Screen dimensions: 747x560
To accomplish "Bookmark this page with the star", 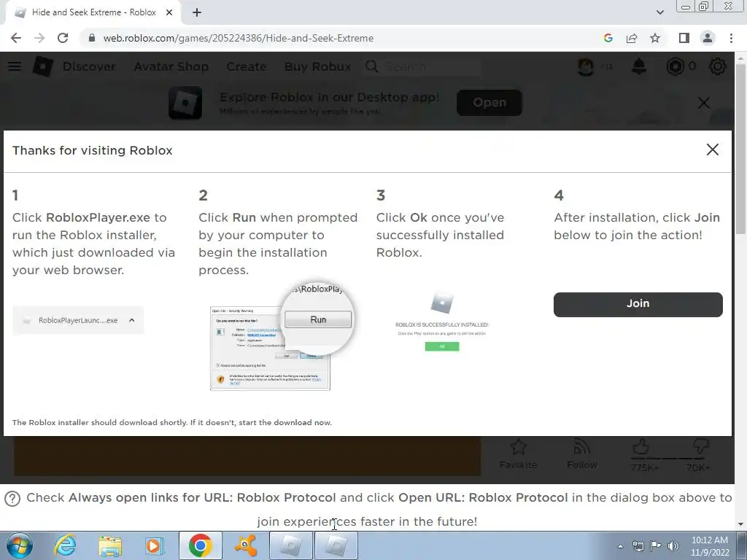I will tap(655, 38).
